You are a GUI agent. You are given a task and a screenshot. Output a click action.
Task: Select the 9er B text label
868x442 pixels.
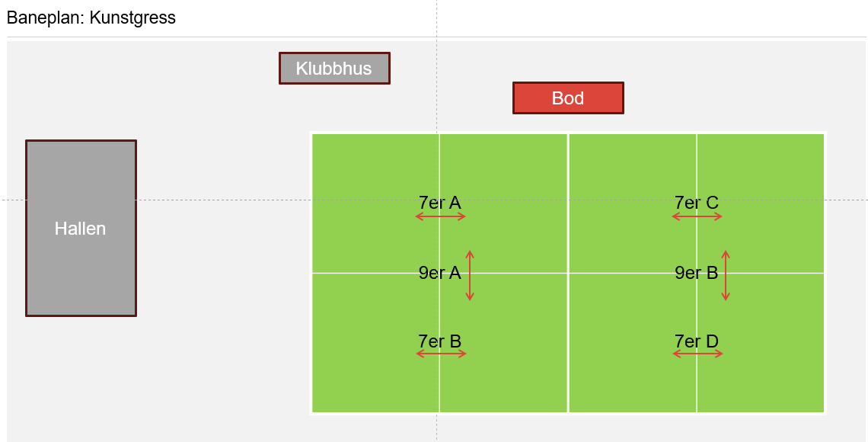[x=696, y=273]
